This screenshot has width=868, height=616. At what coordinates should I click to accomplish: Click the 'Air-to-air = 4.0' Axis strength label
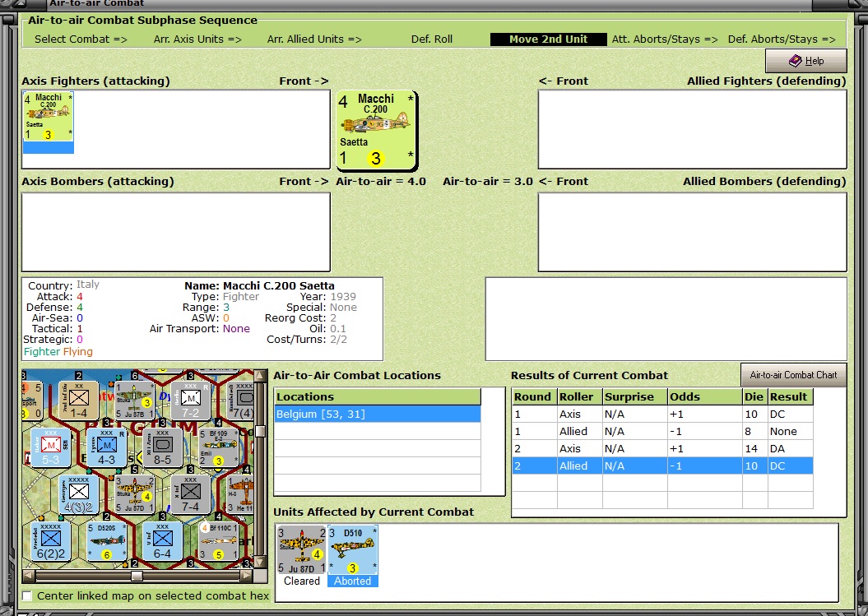click(381, 182)
